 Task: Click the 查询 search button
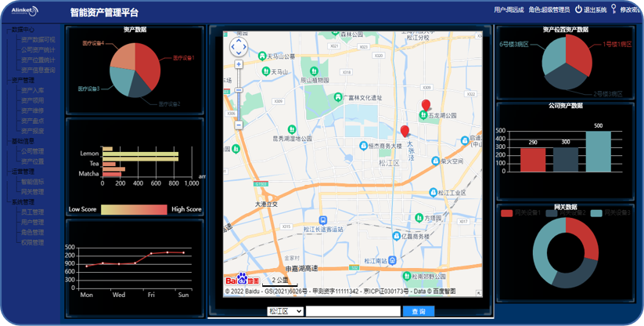[419, 312]
